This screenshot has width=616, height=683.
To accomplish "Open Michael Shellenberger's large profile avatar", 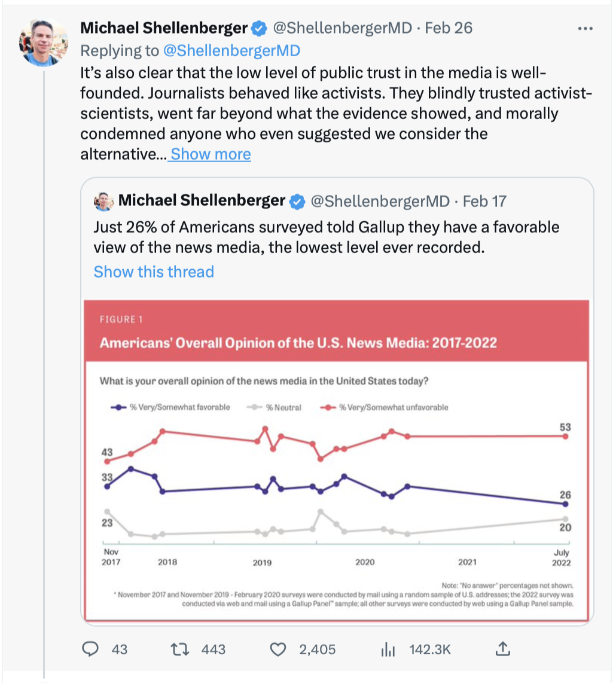I will pos(44,42).
